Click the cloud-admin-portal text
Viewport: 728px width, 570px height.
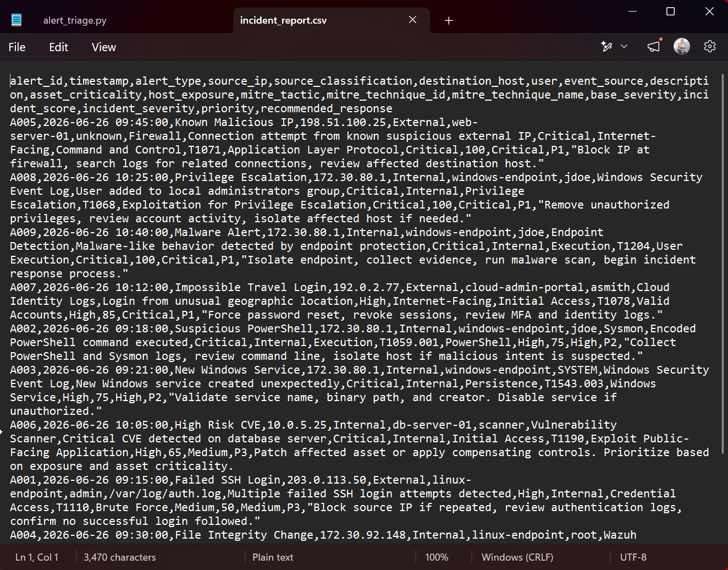click(x=525, y=287)
